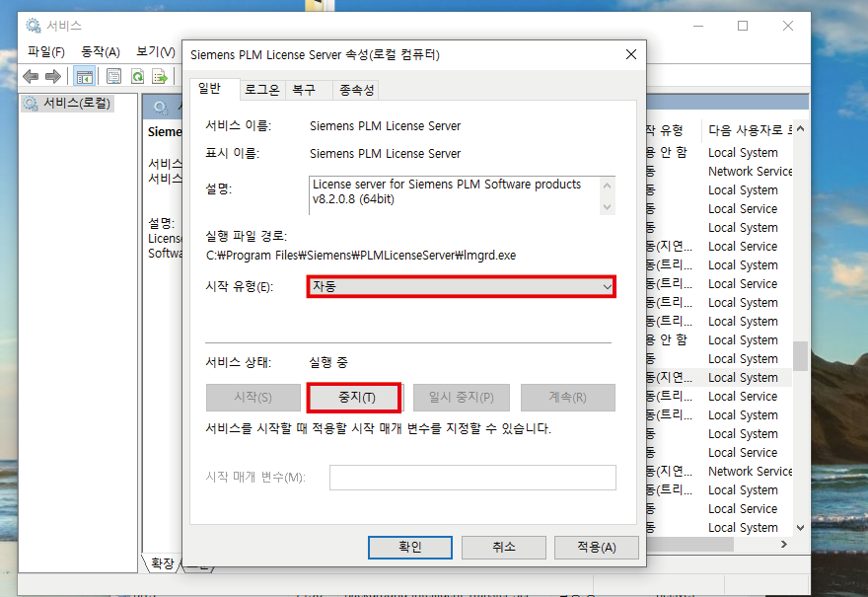Minimize the Services window

tap(698, 26)
